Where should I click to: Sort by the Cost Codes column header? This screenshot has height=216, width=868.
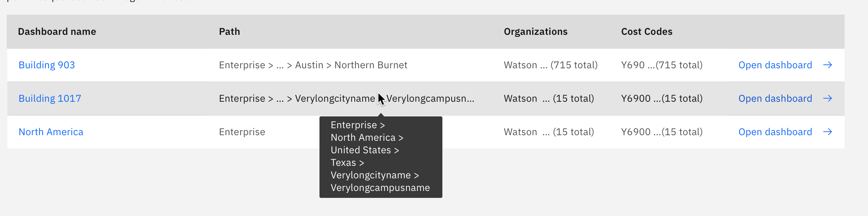[x=647, y=31]
